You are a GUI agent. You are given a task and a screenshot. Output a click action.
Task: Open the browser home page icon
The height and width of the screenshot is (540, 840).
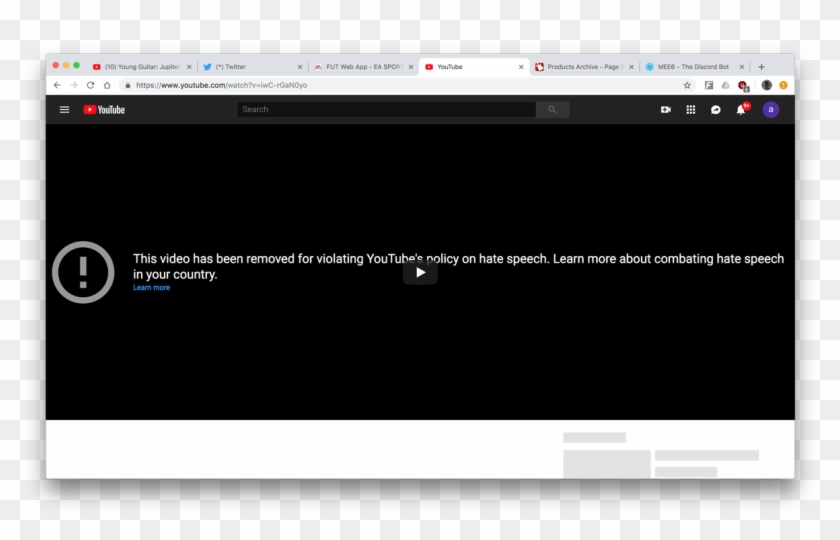107,85
